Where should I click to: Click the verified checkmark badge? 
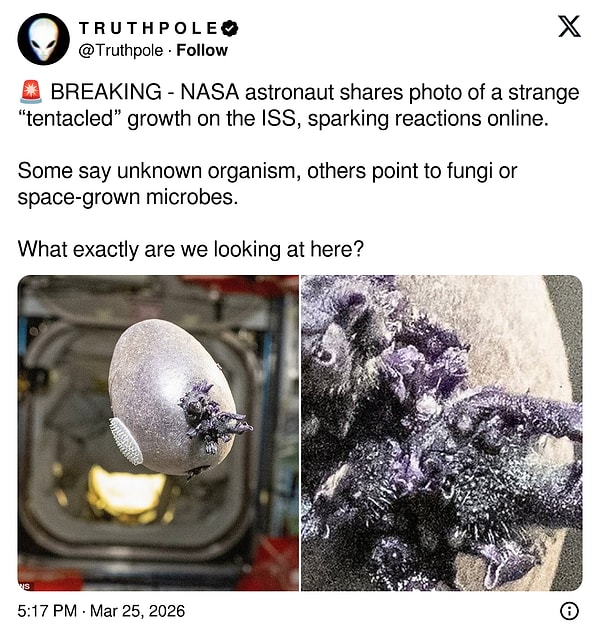click(x=230, y=28)
